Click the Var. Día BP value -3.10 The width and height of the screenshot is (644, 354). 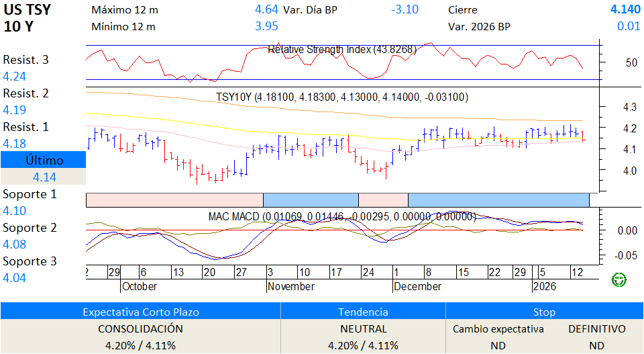[x=405, y=9]
